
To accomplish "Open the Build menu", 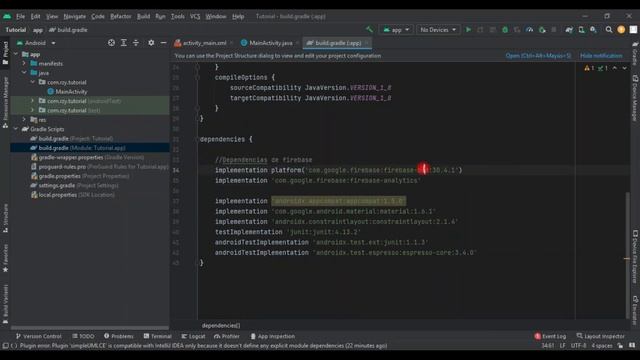I will pyautogui.click(x=143, y=17).
